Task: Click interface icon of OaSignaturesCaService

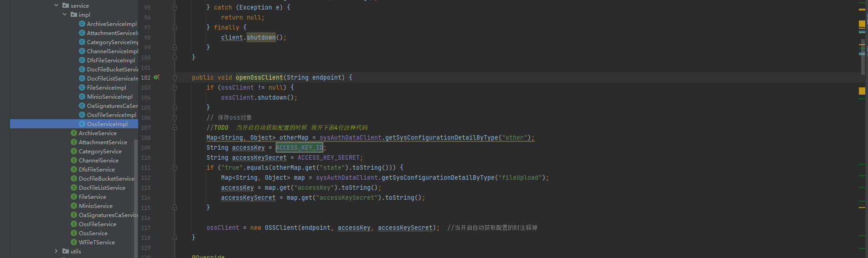Action: coord(74,215)
